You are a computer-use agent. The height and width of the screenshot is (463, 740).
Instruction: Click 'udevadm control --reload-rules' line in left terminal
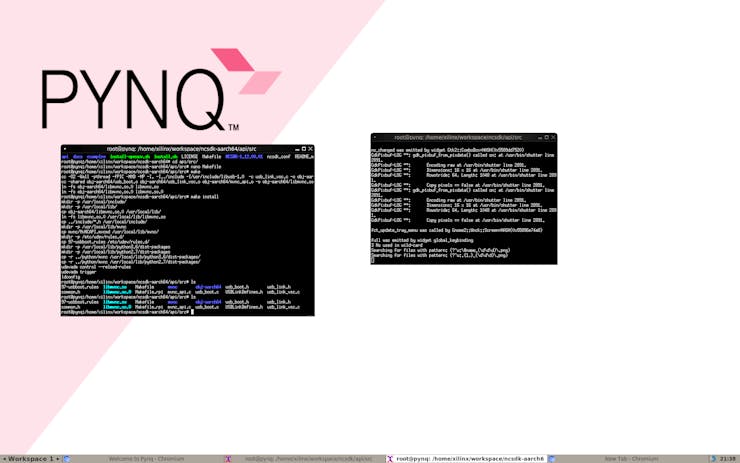pyautogui.click(x=96, y=267)
